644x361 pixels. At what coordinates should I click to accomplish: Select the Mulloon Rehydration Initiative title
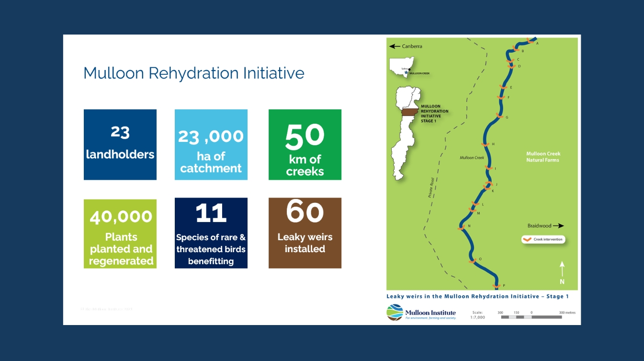tap(193, 73)
